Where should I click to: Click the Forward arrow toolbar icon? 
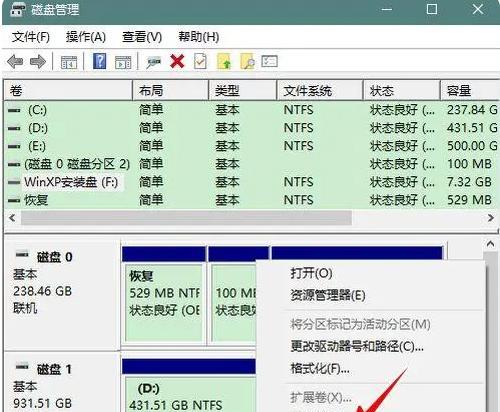tap(38, 62)
